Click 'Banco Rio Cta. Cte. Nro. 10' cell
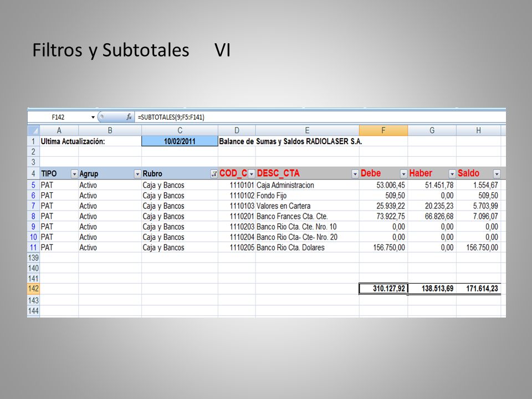 click(307, 227)
